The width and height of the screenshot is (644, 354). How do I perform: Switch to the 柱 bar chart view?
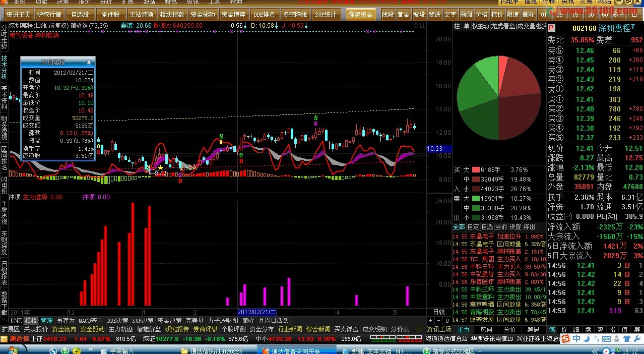pos(457,26)
